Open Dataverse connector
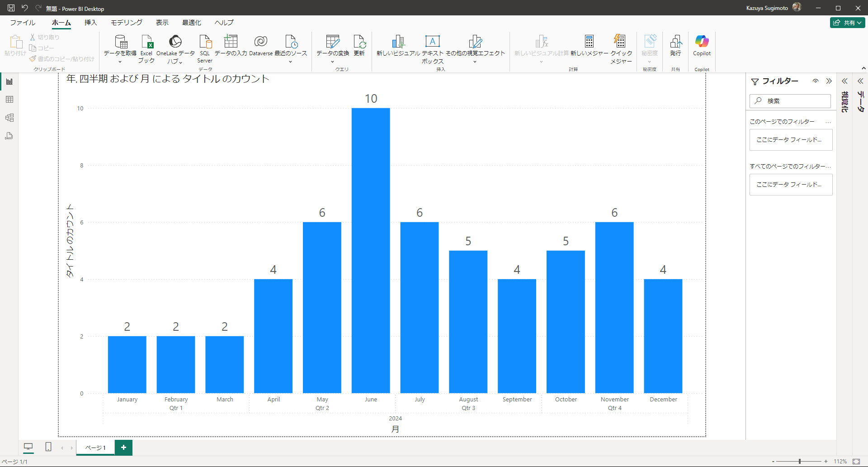 pos(261,45)
